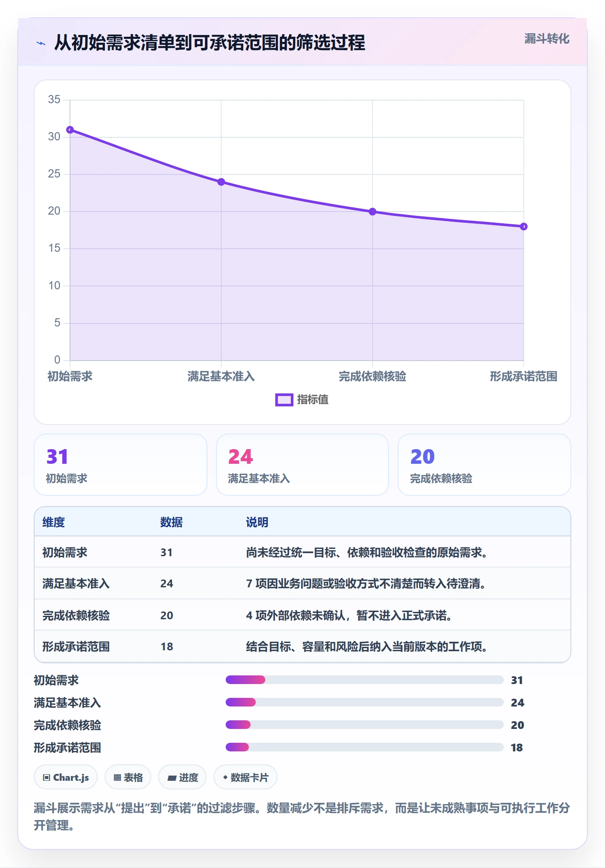Click the x-axis label 形成承诺范围
Screen dimensions: 605x868
(x=523, y=376)
